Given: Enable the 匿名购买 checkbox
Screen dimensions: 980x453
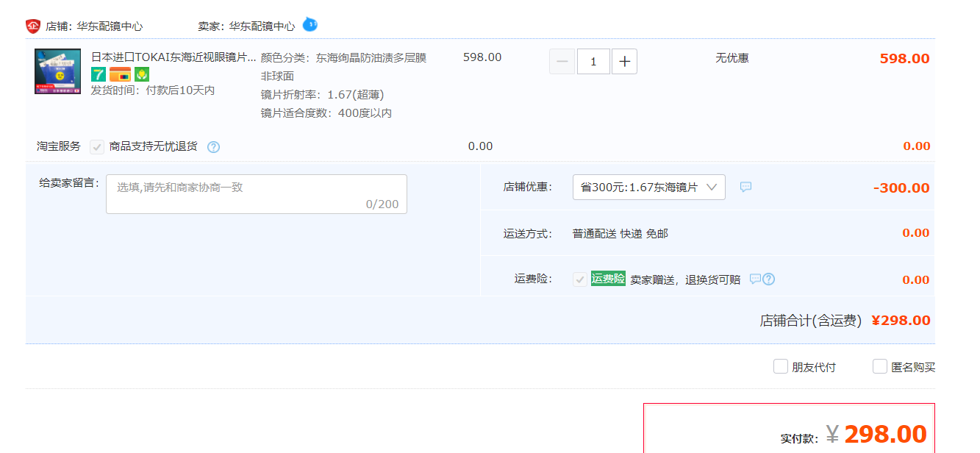Looking at the screenshot, I should click(880, 366).
